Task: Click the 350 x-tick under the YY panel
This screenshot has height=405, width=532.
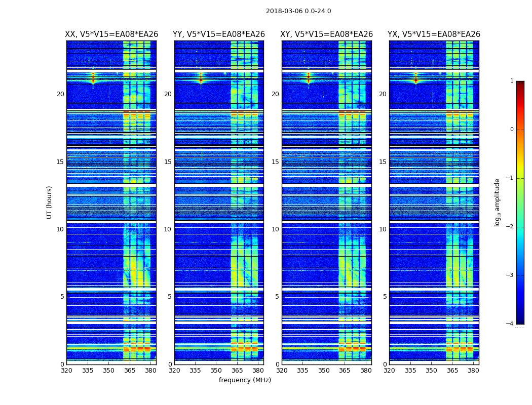Action: pyautogui.click(x=216, y=371)
